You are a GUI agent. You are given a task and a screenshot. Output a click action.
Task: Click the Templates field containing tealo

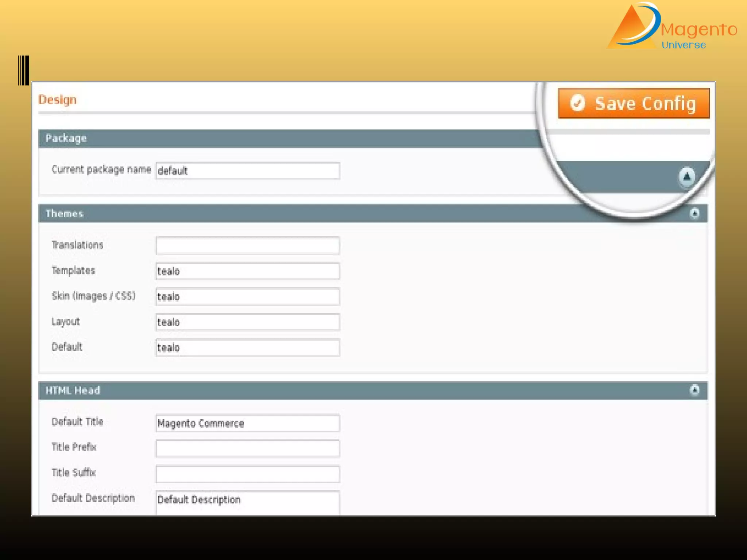pyautogui.click(x=248, y=271)
